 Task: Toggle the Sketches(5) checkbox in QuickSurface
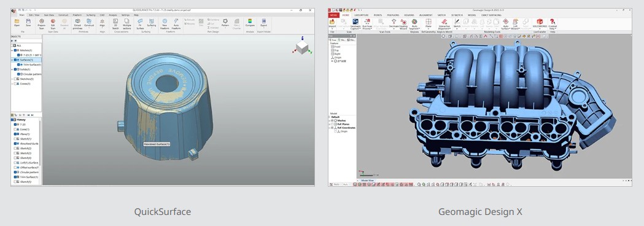[15, 79]
